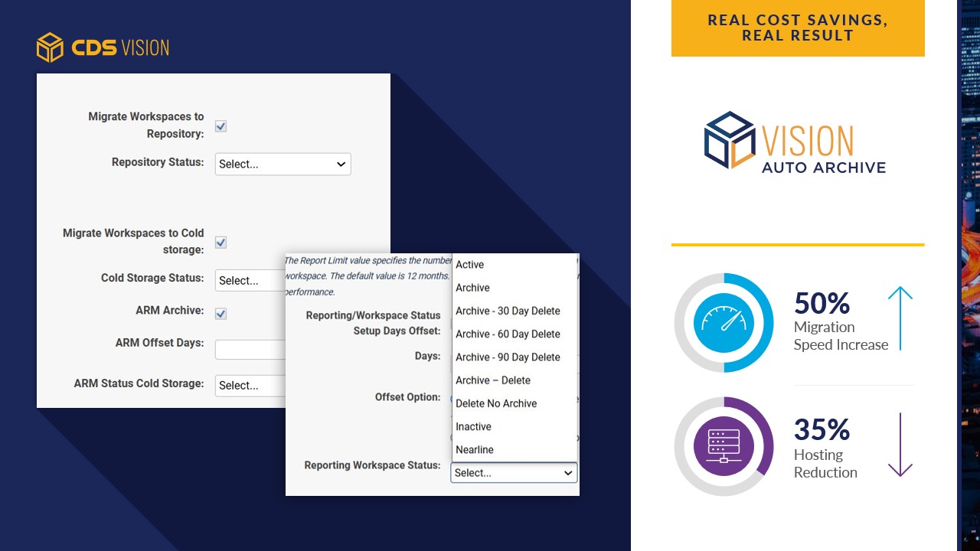
Task: Pick Nearline from the status list
Action: [514, 449]
